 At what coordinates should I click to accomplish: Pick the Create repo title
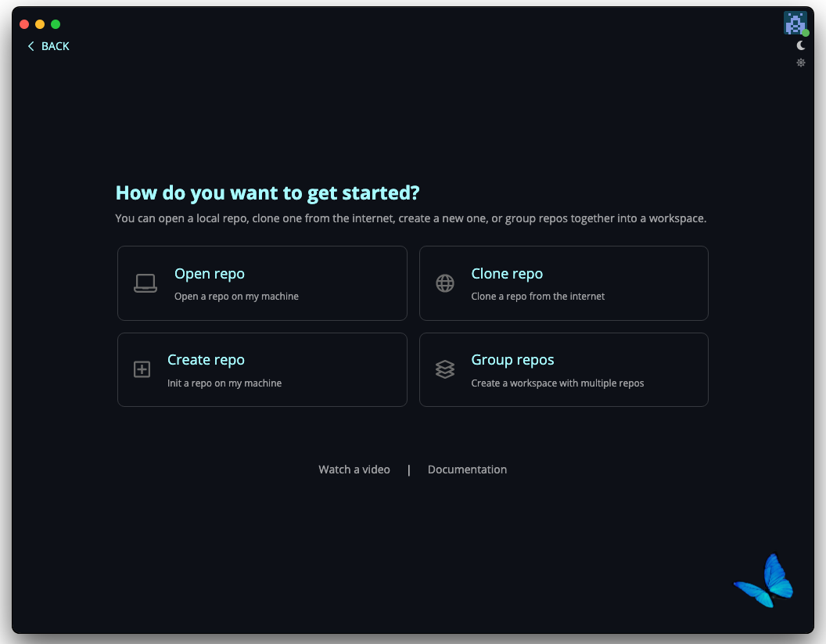point(206,360)
